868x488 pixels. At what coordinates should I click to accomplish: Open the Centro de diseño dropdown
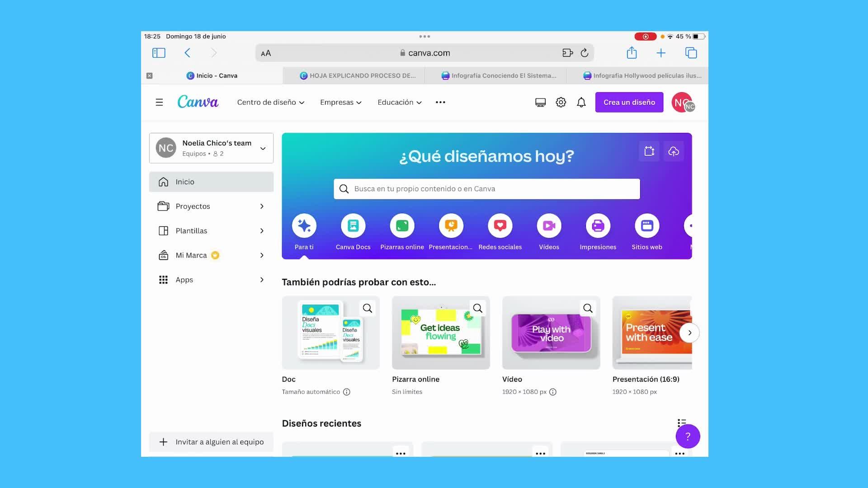270,103
